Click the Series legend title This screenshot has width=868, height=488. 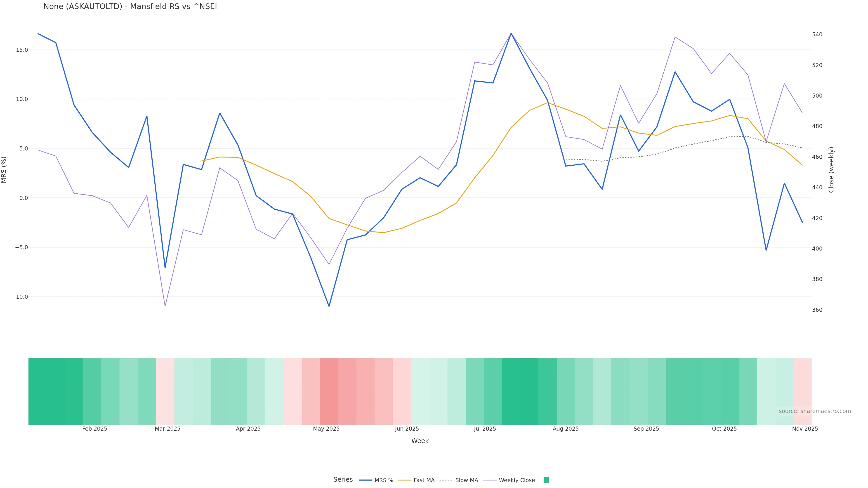pos(343,480)
